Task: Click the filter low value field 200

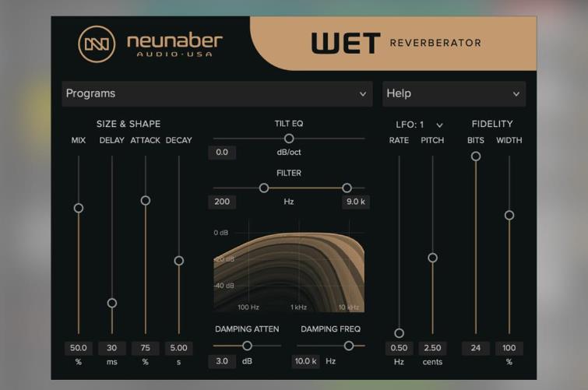Action: point(222,202)
